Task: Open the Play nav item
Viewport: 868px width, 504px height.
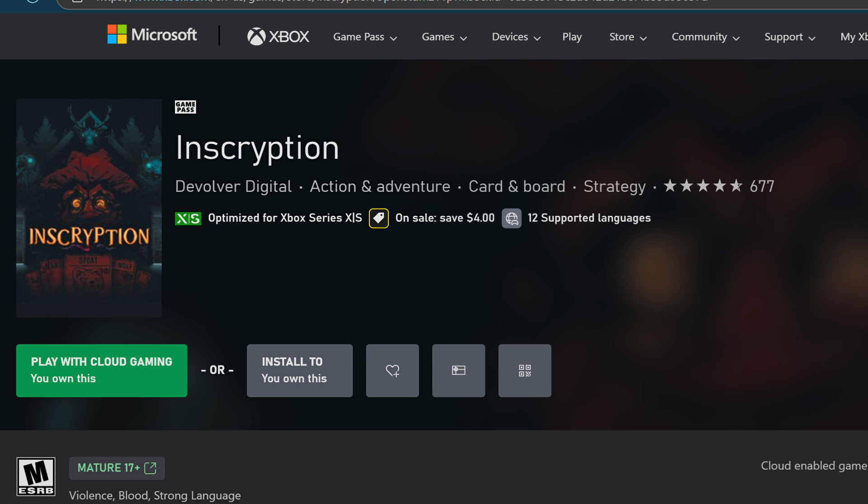Action: tap(572, 37)
